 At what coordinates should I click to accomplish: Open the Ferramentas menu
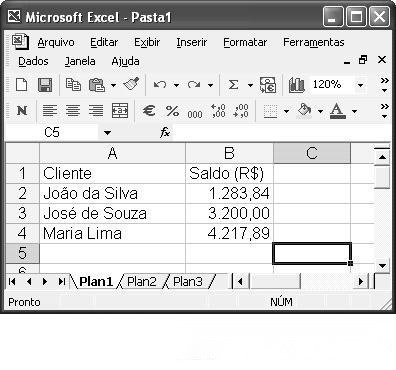pos(314,42)
